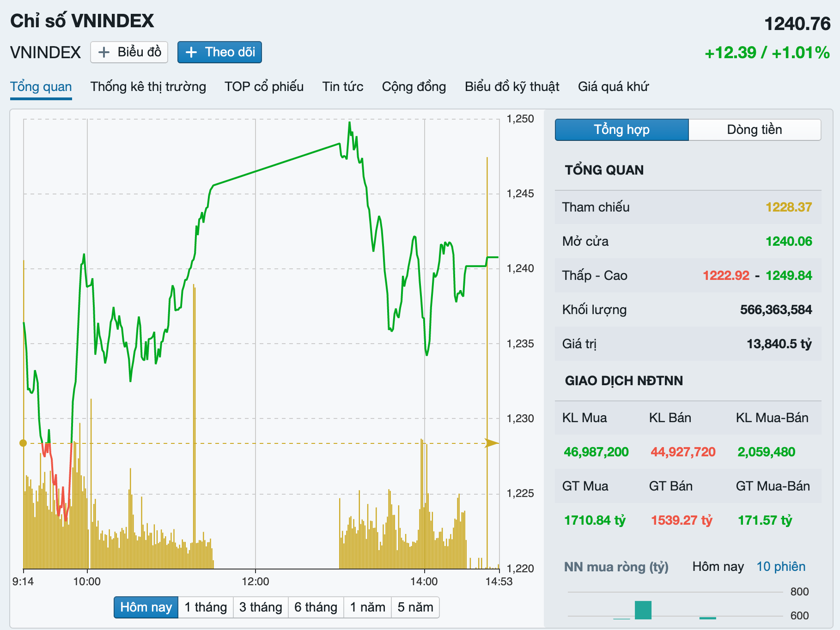Click the 12:00 time axis label
This screenshot has width=840, height=630.
[x=256, y=582]
